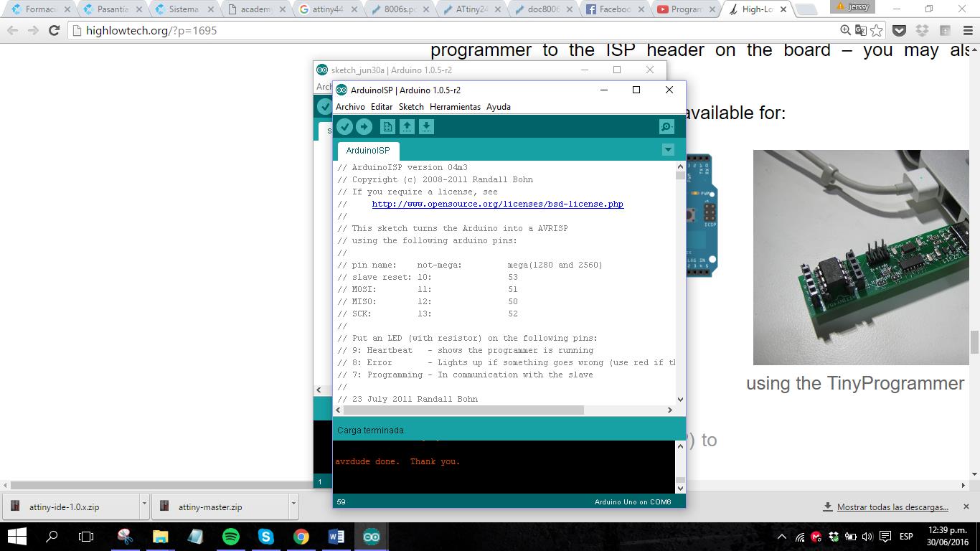Open the Ayuda menu
Screen dimensions: 980x551
point(499,107)
